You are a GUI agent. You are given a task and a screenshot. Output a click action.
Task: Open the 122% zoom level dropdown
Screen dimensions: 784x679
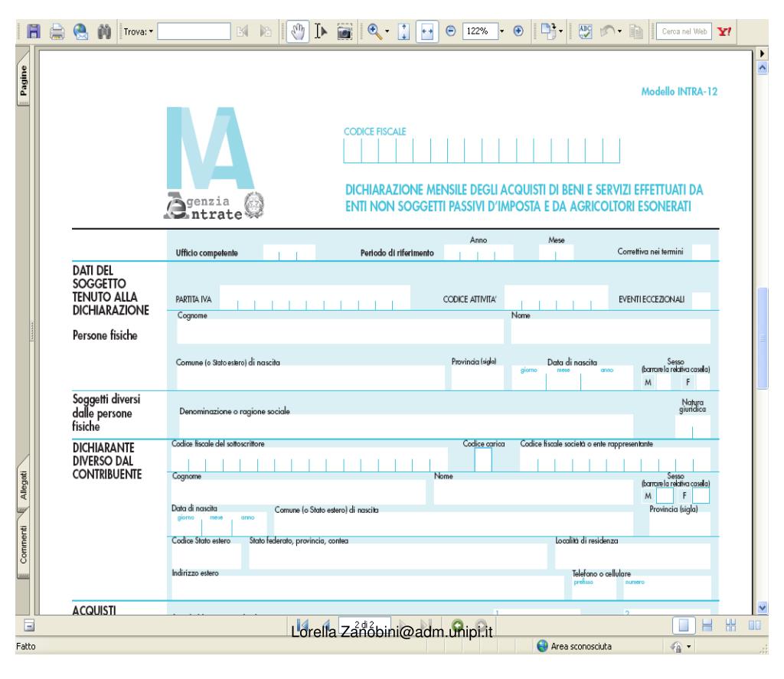point(502,31)
